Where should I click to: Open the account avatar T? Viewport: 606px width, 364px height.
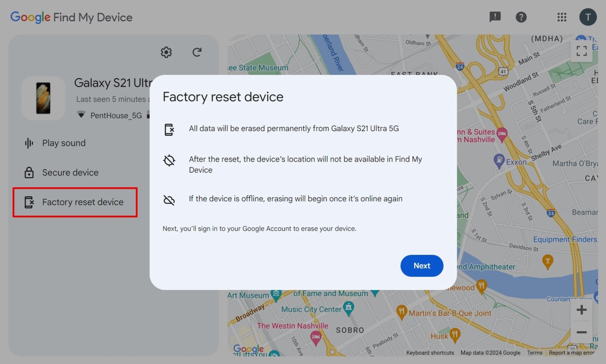tap(588, 17)
